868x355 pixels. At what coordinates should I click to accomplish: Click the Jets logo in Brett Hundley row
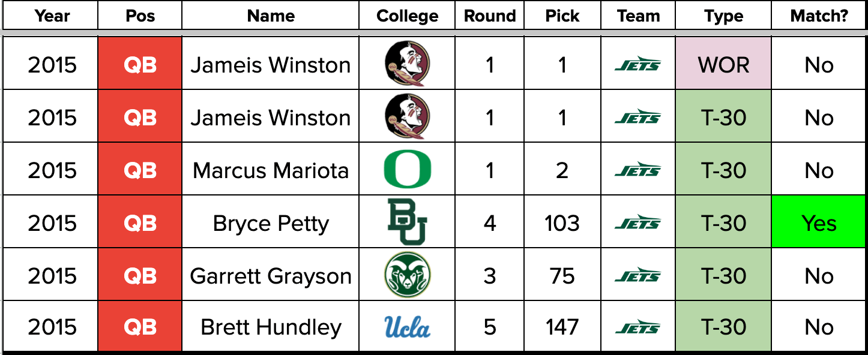[x=637, y=327]
